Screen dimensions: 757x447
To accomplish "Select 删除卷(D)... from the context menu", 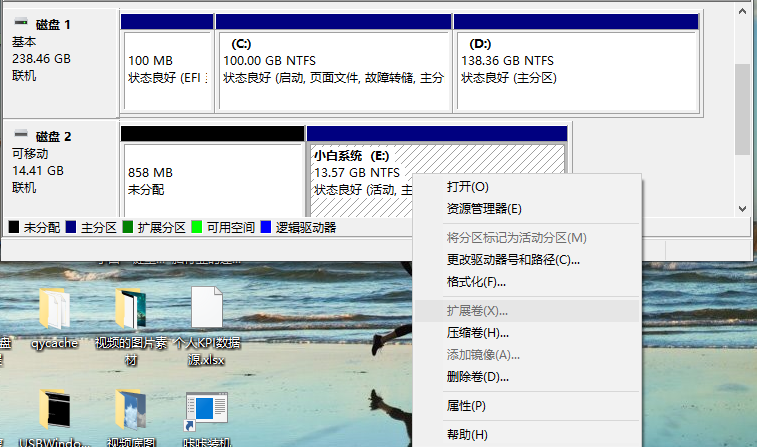I will point(478,377).
